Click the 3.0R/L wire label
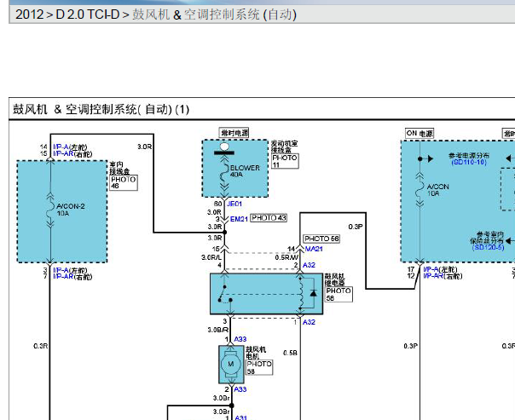Image resolution: width=515 pixels, height=420 pixels. tap(211, 257)
